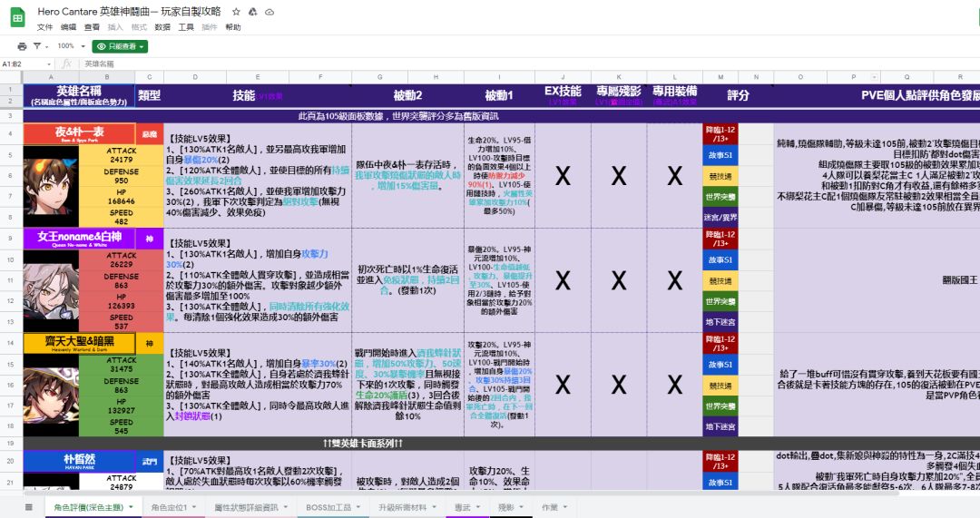Open the 查看 menu
The height and width of the screenshot is (518, 980).
pos(92,27)
